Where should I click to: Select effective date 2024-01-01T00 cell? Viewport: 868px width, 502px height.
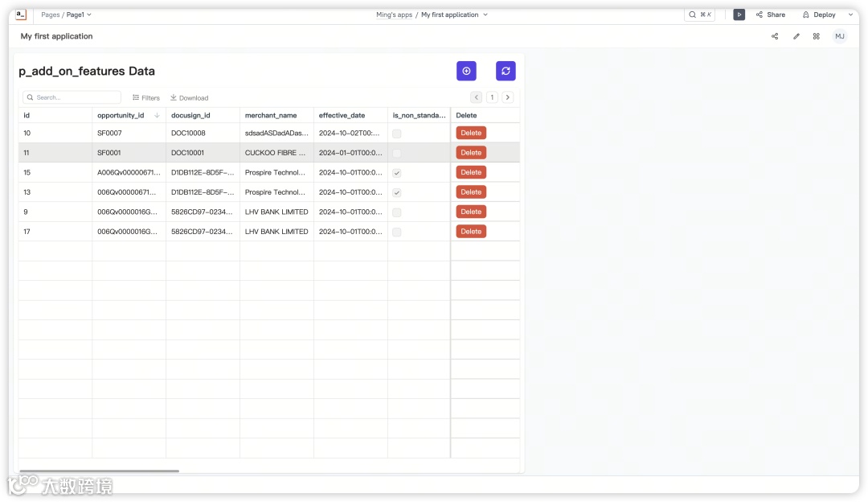pyautogui.click(x=350, y=153)
